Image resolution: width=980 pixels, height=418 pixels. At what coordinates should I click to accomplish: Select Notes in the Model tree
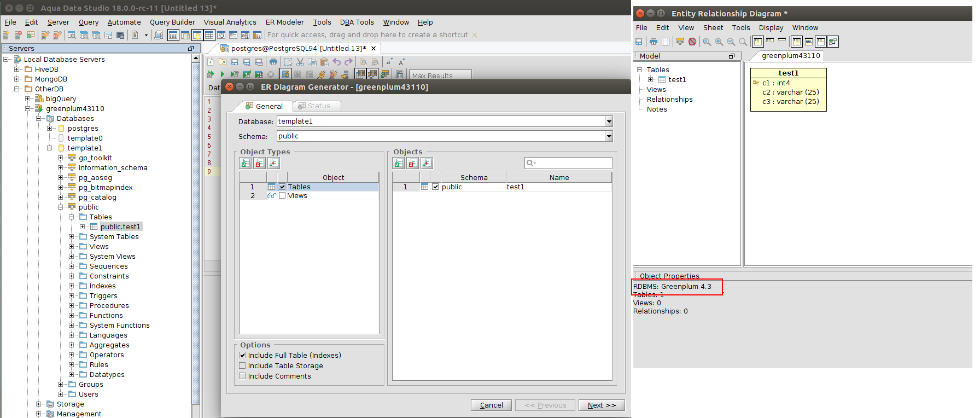tap(657, 109)
